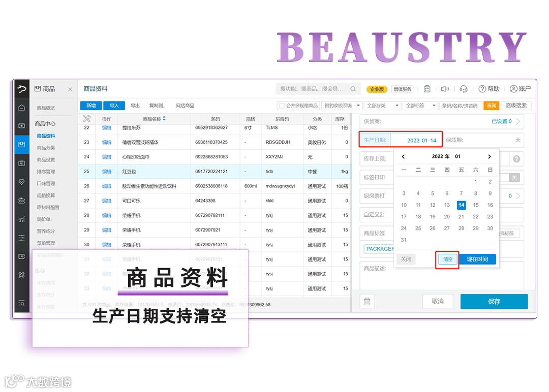Click the search-list icon at sidebar bottom
This screenshot has height=392, width=549.
click(x=22, y=303)
